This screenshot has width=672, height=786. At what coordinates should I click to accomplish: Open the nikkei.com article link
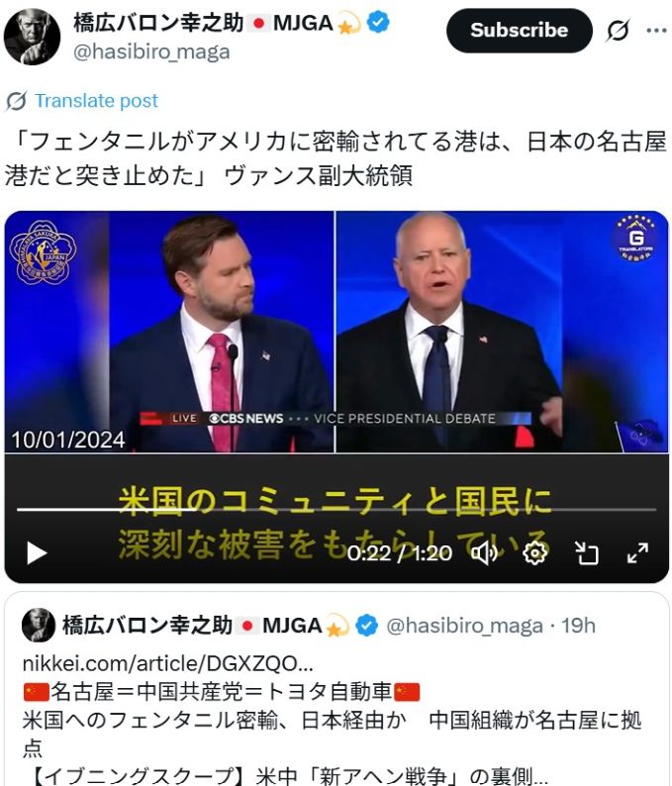pos(168,663)
